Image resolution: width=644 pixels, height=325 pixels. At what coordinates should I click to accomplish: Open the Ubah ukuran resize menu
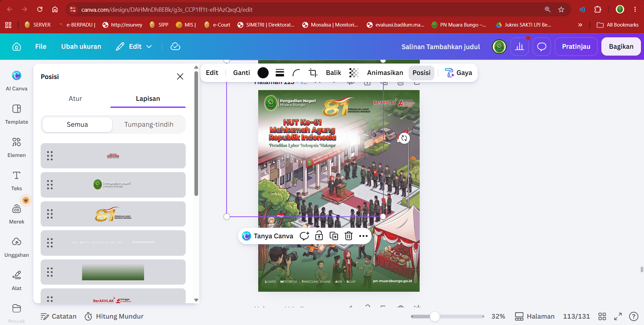coord(81,46)
